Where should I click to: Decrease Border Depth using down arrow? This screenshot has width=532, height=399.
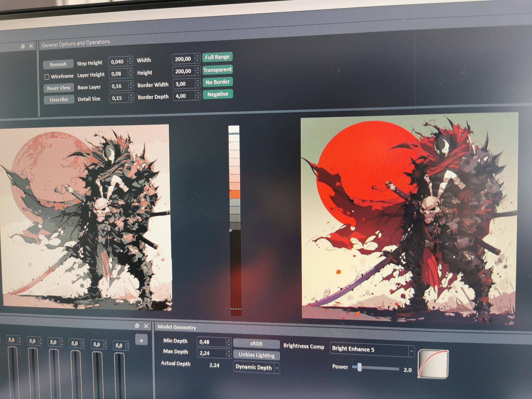tap(198, 98)
